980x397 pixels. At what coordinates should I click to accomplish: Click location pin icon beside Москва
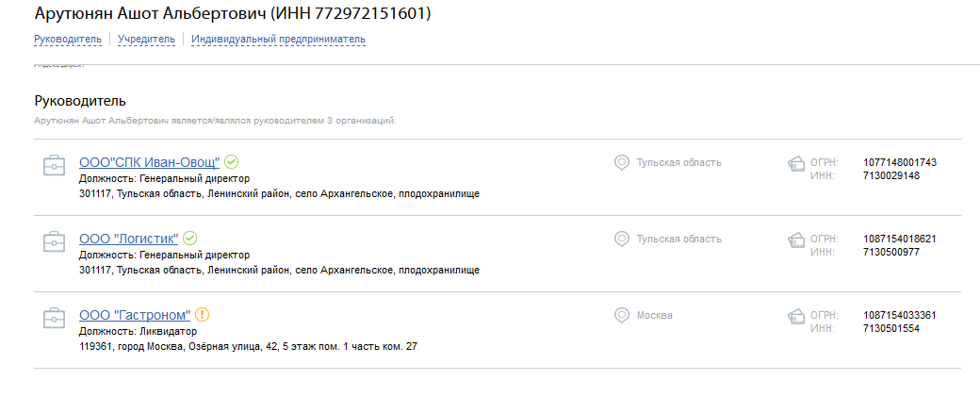pyautogui.click(x=621, y=315)
